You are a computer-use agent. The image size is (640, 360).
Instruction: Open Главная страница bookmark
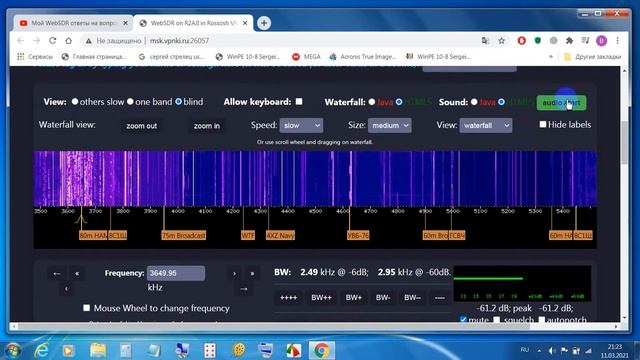(x=94, y=57)
